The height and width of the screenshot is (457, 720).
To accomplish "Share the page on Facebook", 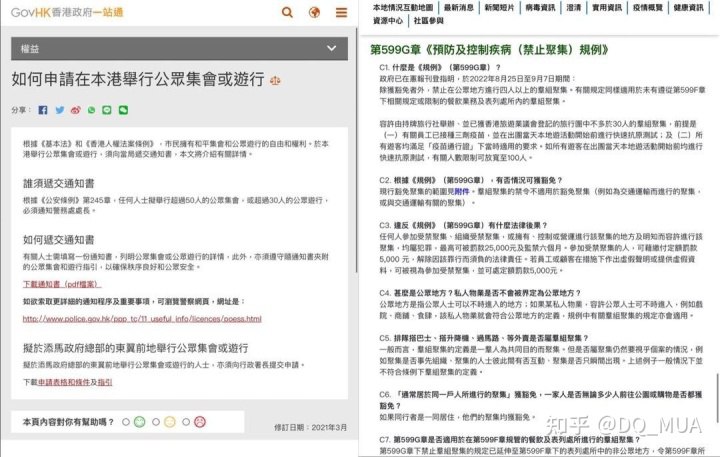I will pos(44,110).
